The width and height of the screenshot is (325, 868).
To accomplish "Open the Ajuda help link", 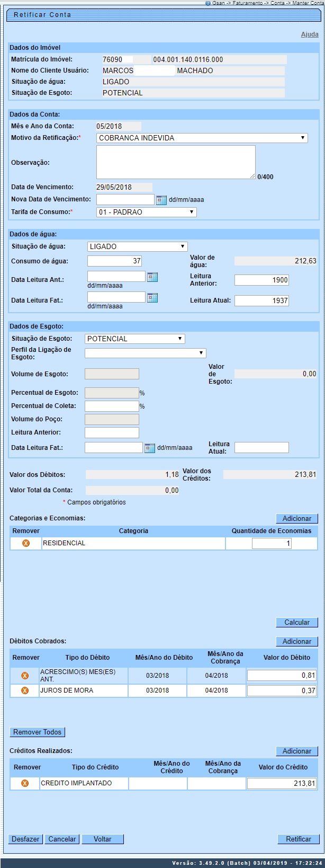I will [310, 34].
